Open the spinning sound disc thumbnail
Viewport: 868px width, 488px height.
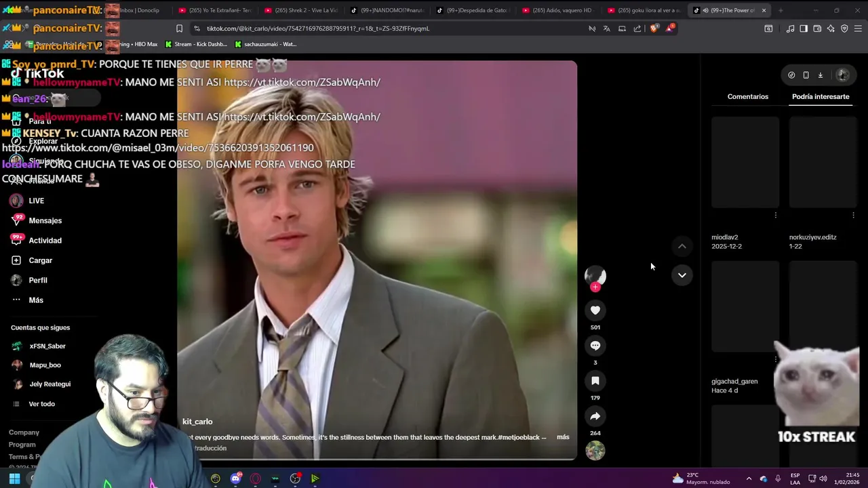595,451
